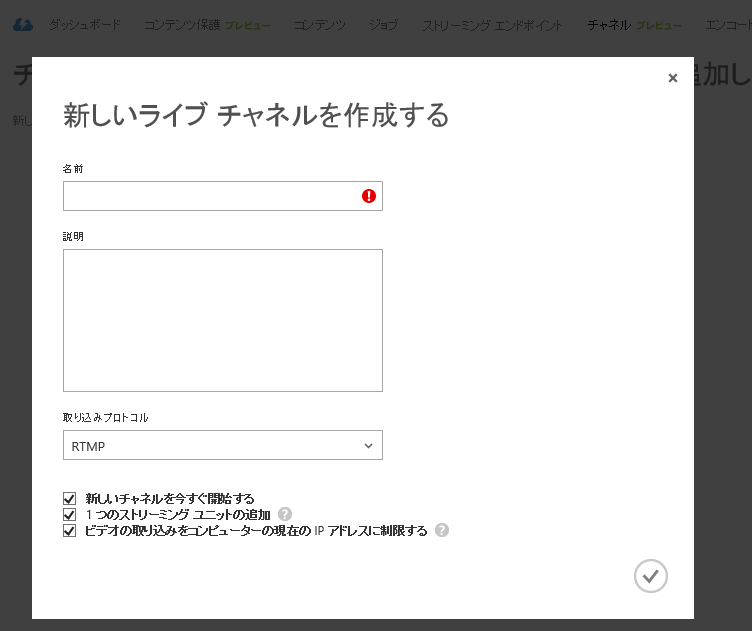Disable ビデオの取り込み IP アドレス制限 checkbox
This screenshot has width=752, height=631.
pyautogui.click(x=69, y=531)
